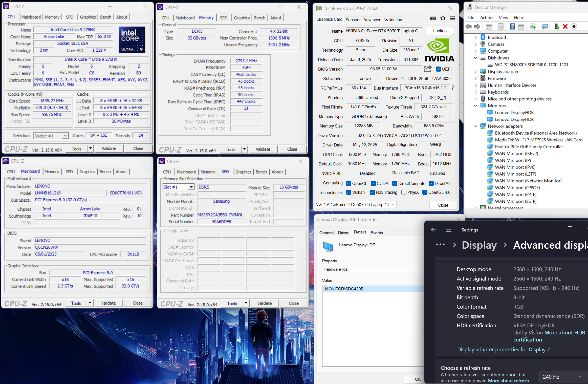Toggle the Vulkan checkbox
588x384 pixels.
[x=349, y=192]
